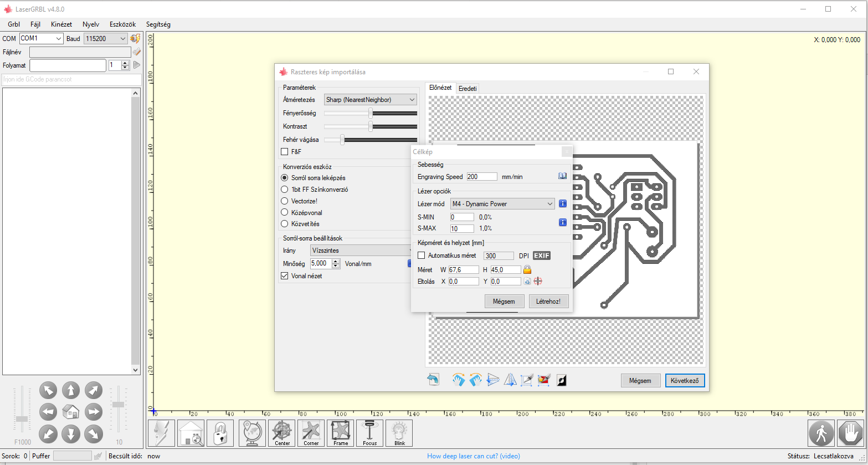Rotate image clockwise with first hand icon
The image size is (868, 465).
click(x=459, y=380)
